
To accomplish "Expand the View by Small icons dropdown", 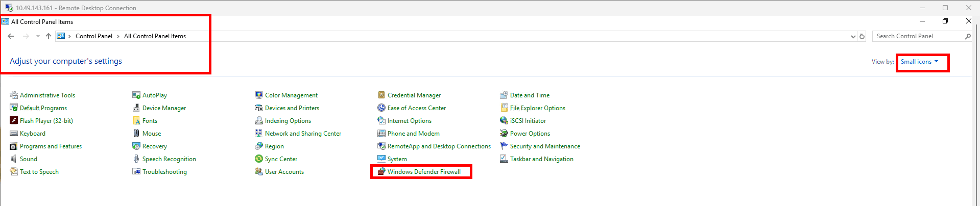I will pos(919,62).
